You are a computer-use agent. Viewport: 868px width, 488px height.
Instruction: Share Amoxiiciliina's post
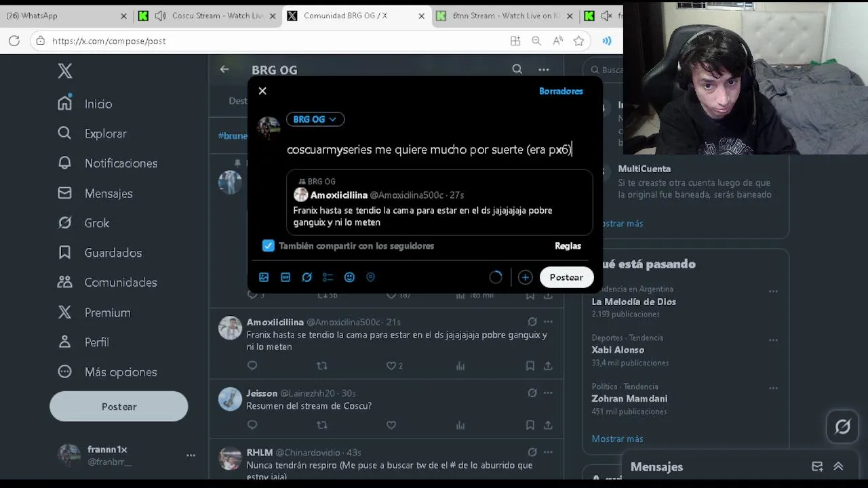pos(548,366)
